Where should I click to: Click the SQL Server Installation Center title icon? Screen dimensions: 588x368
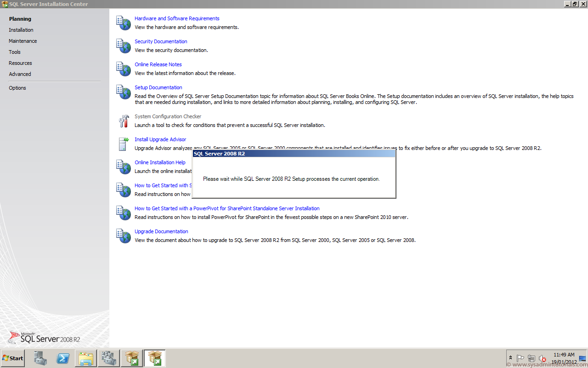pyautogui.click(x=5, y=4)
